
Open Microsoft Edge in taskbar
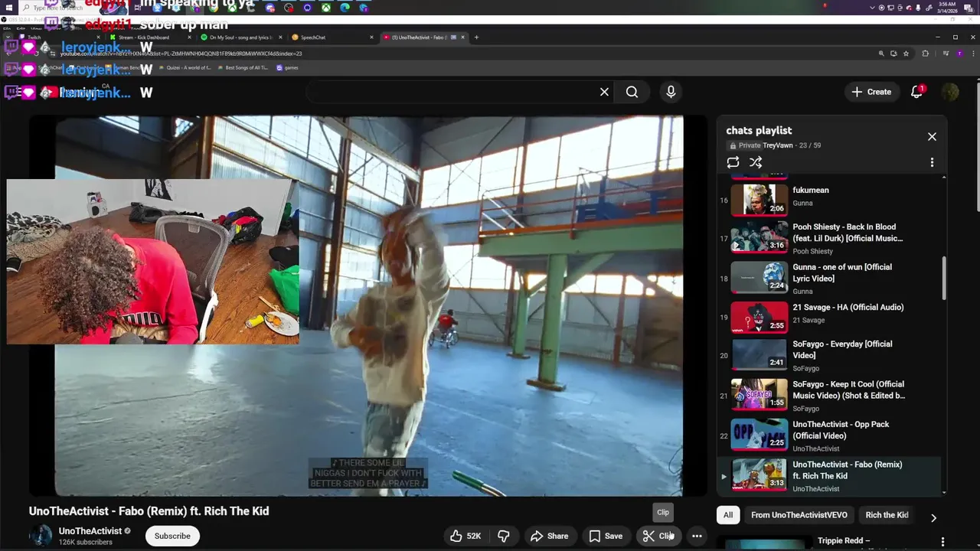click(x=345, y=8)
